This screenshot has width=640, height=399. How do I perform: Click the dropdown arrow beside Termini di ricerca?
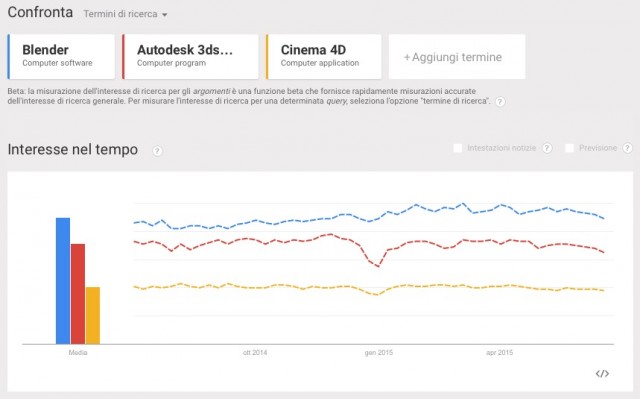[x=164, y=15]
